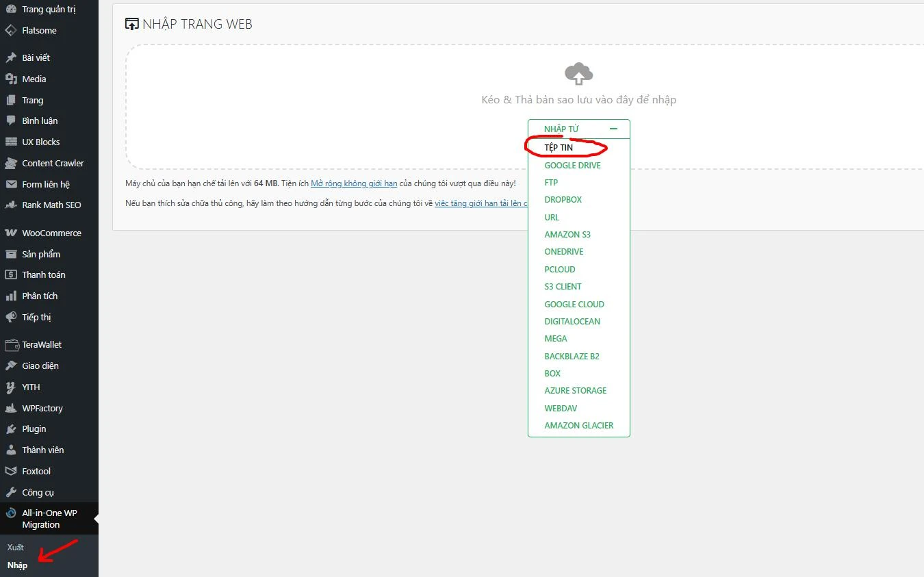Screen dimensions: 924x577
Task: Click the Bình luận comment bubble icon
Action: tap(10, 120)
